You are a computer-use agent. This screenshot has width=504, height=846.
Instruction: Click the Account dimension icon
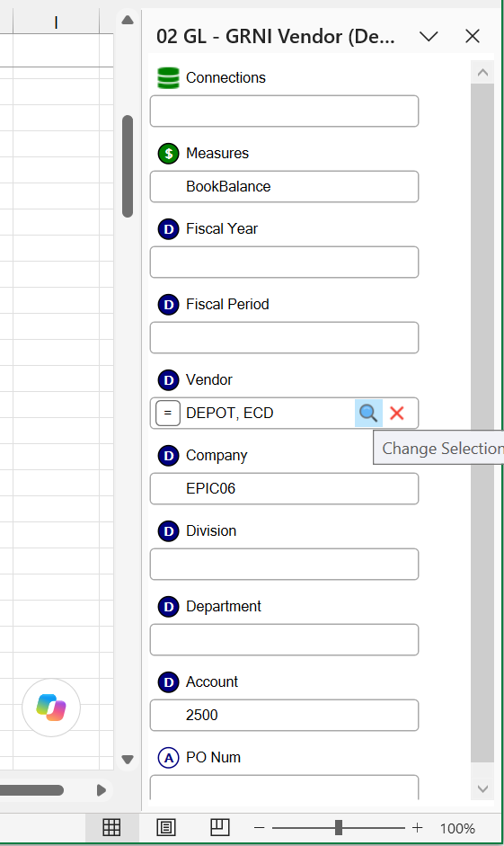pos(168,682)
